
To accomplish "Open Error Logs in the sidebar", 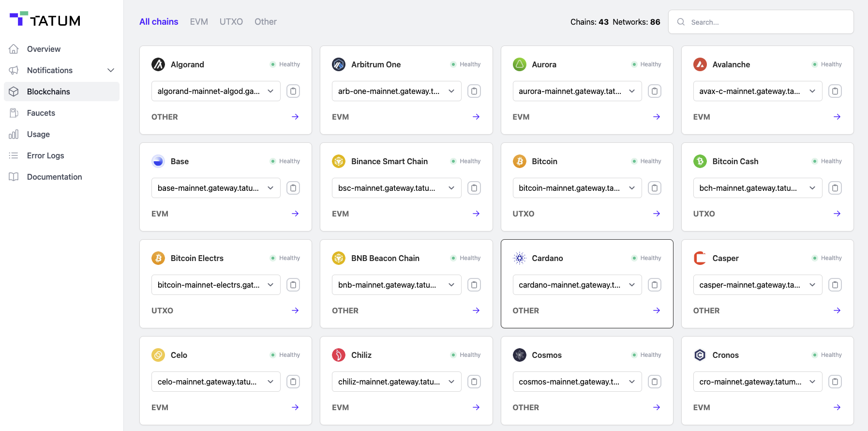I will 61,155.
